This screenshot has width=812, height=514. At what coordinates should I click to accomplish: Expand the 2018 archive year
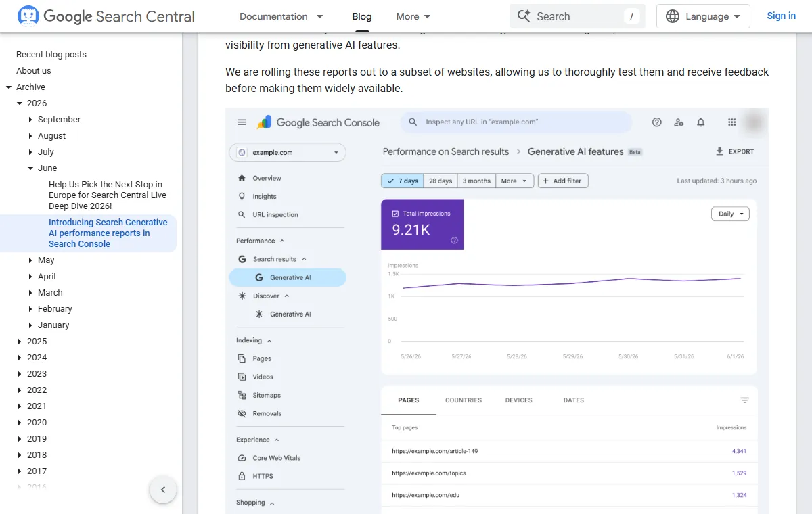tap(20, 454)
